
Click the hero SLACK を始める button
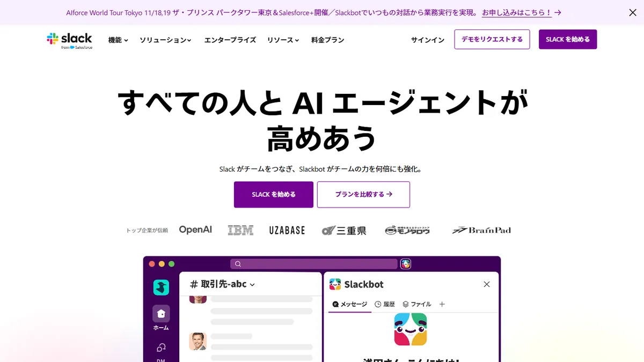tap(274, 194)
